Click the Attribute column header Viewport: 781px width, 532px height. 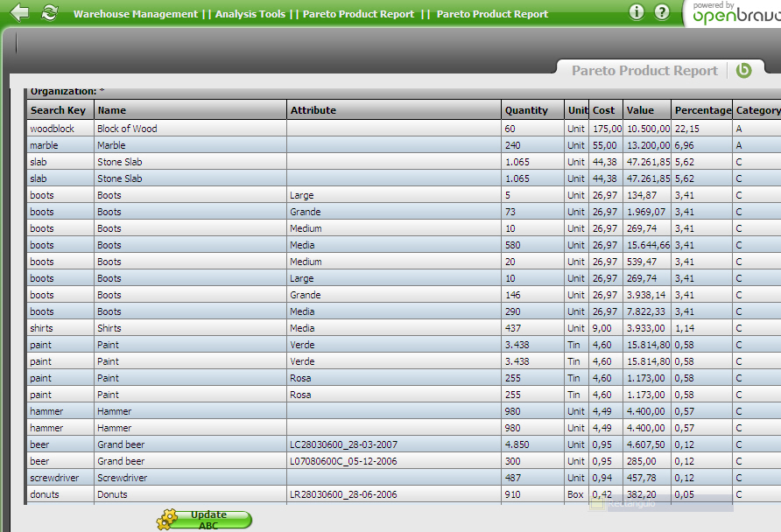[x=313, y=110]
